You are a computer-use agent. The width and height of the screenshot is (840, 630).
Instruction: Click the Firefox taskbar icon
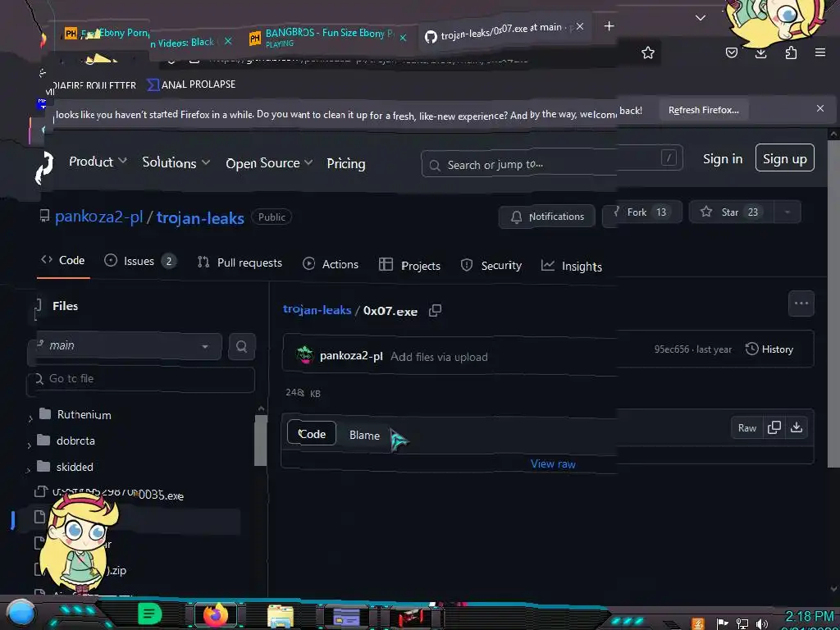coord(216,615)
